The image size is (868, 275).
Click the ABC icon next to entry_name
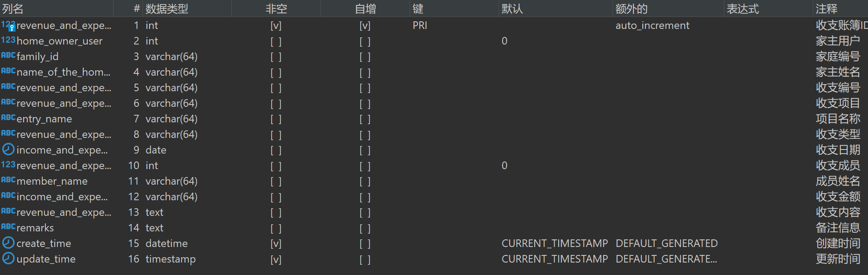[8, 118]
